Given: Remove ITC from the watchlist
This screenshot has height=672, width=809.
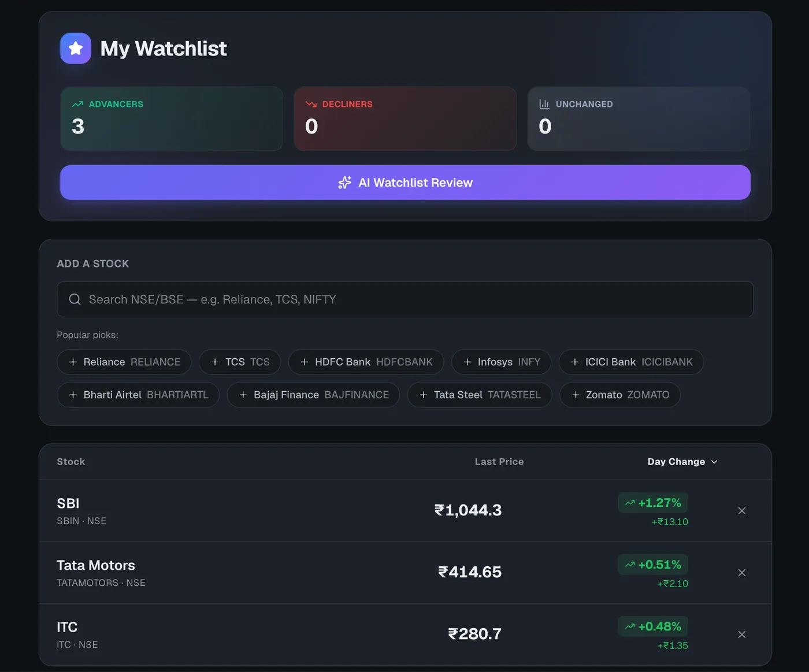Looking at the screenshot, I should click(x=742, y=634).
